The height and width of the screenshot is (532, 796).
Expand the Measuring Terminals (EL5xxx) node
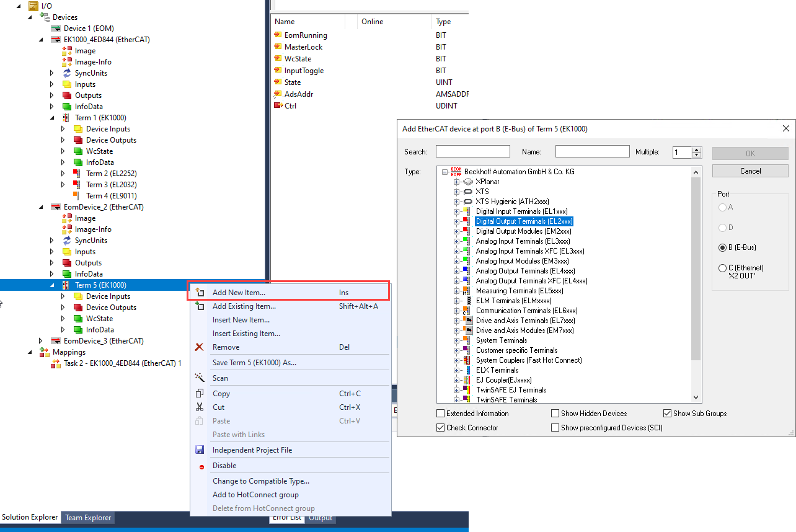pyautogui.click(x=457, y=291)
